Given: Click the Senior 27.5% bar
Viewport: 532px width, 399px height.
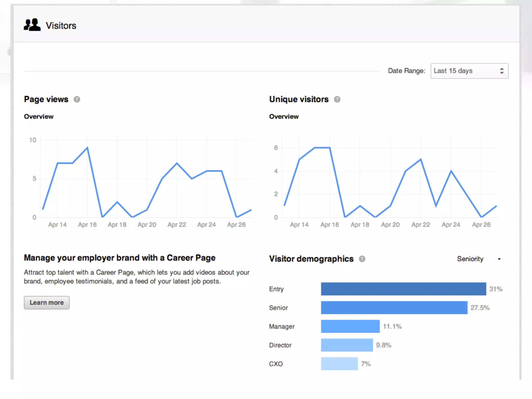Looking at the screenshot, I should coord(394,308).
